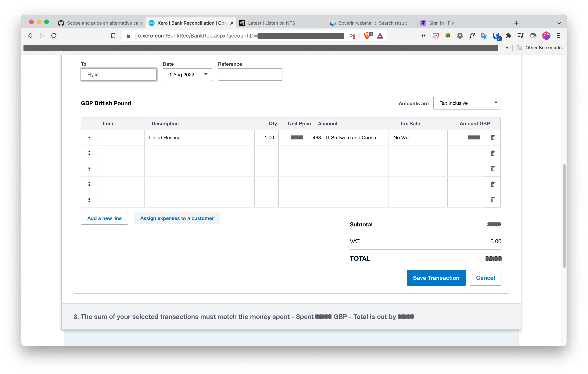Screen dimensions: 588x374
Task: Click the delete icon on first line item
Action: 492,138
